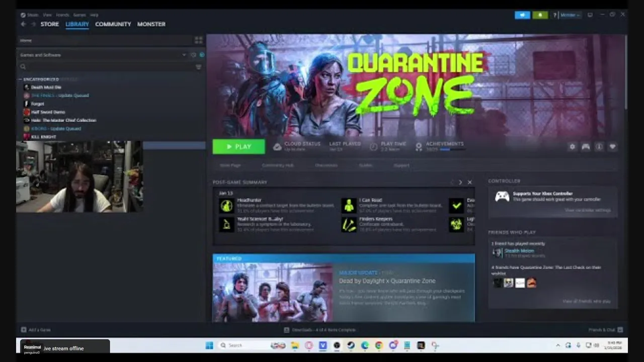This screenshot has width=644, height=362.
Task: Open the Games menu
Action: click(x=79, y=15)
